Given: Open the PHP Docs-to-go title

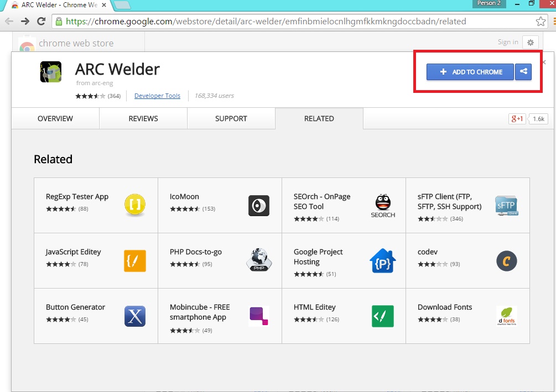Looking at the screenshot, I should tap(196, 252).
